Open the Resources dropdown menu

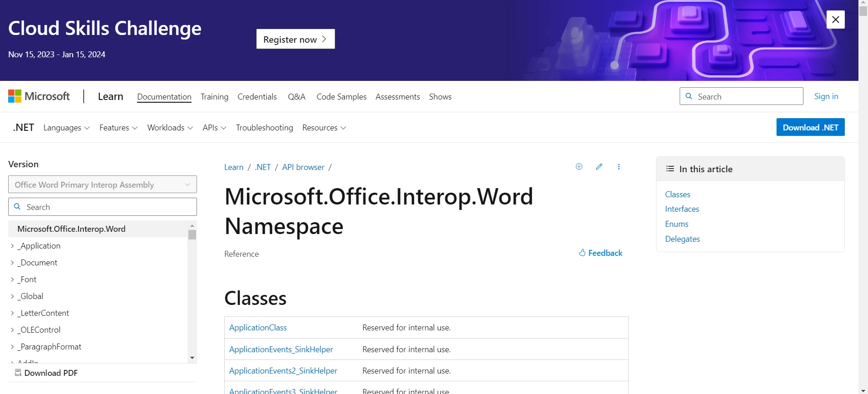(324, 128)
